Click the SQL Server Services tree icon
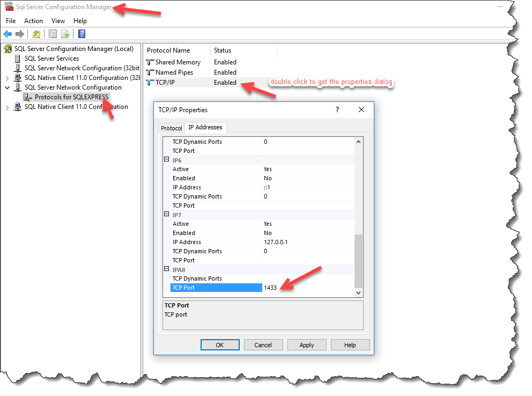This screenshot has height=396, width=532. (17, 58)
